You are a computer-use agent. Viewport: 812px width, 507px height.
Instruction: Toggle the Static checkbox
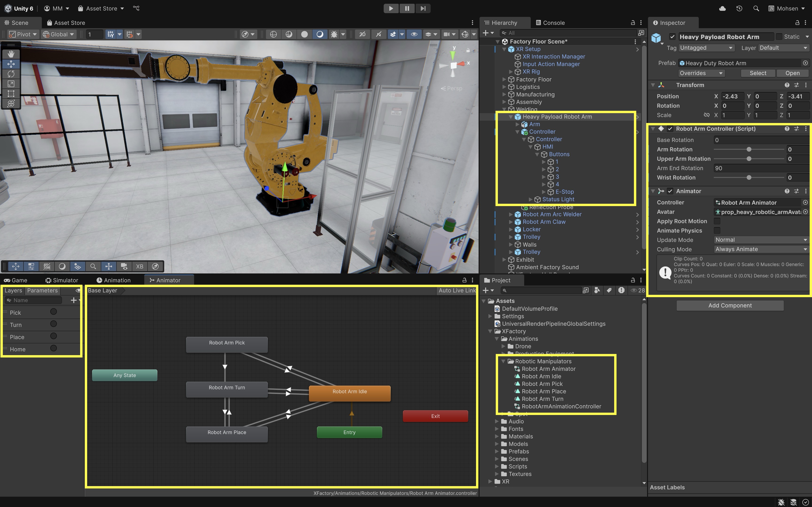(779, 37)
